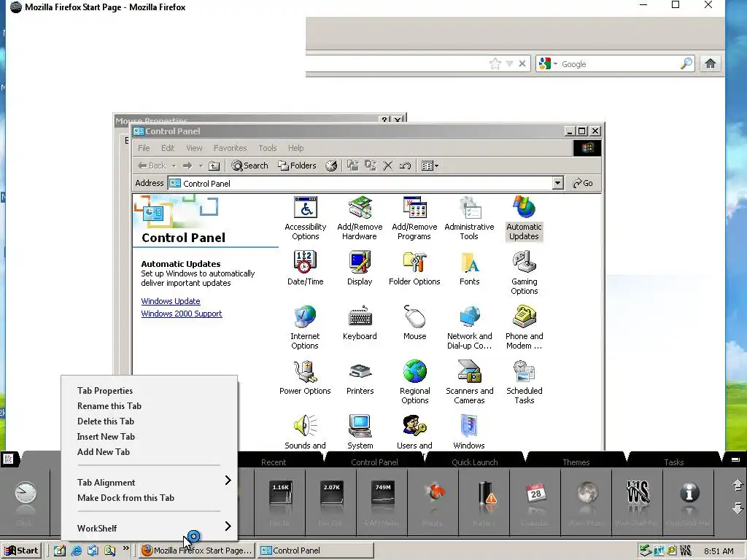
Task: Switch to the Themes dock tab
Action: 576,462
